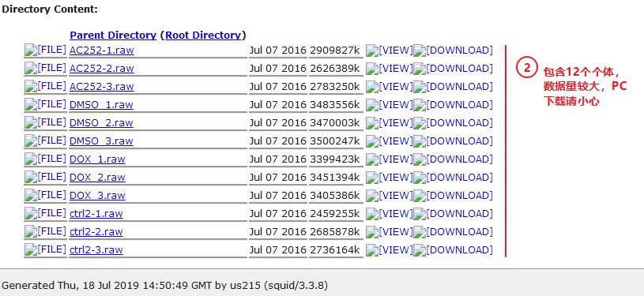The width and height of the screenshot is (644, 296).
Task: Open the DOX_1.raw file link
Action: click(97, 159)
